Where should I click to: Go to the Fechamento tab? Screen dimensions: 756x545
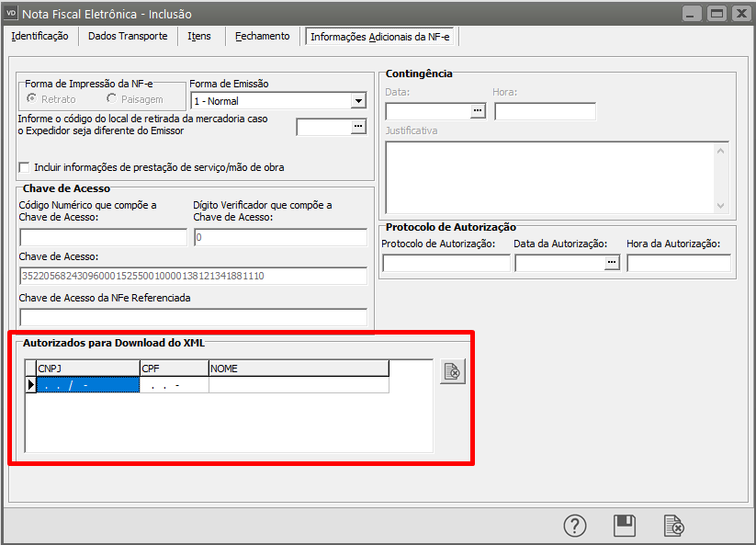[x=262, y=36]
